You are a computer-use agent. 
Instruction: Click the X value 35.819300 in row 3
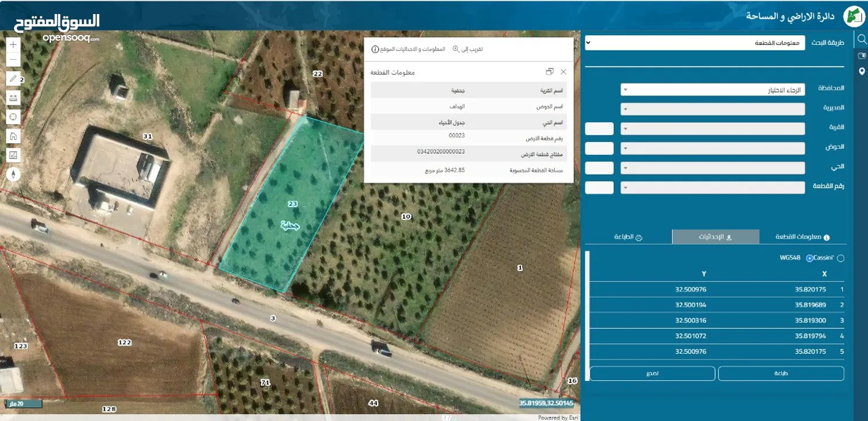pos(810,320)
